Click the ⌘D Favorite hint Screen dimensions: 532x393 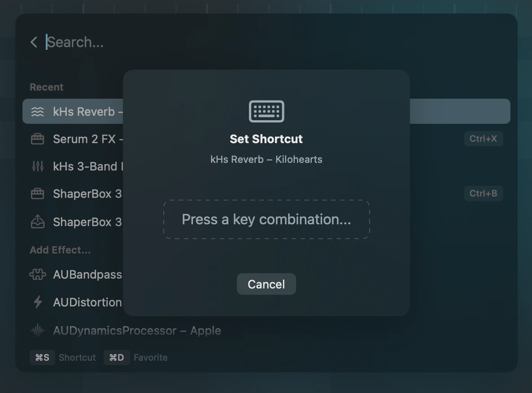tap(136, 358)
